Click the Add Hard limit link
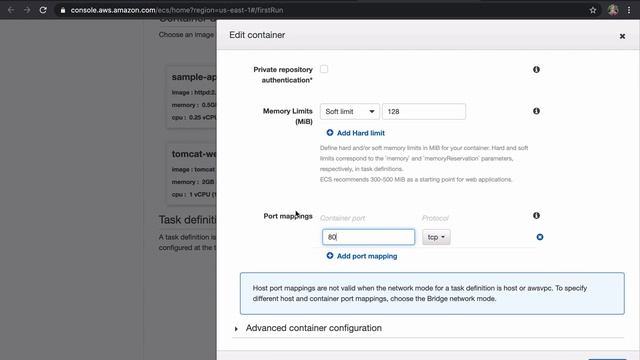The image size is (640, 360). point(361,133)
